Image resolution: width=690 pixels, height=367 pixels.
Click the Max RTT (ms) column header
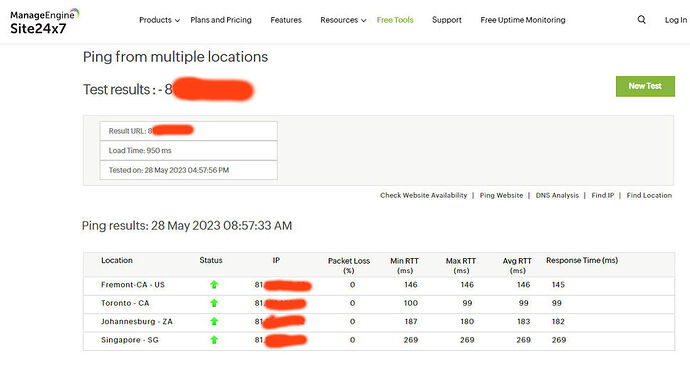tap(461, 265)
